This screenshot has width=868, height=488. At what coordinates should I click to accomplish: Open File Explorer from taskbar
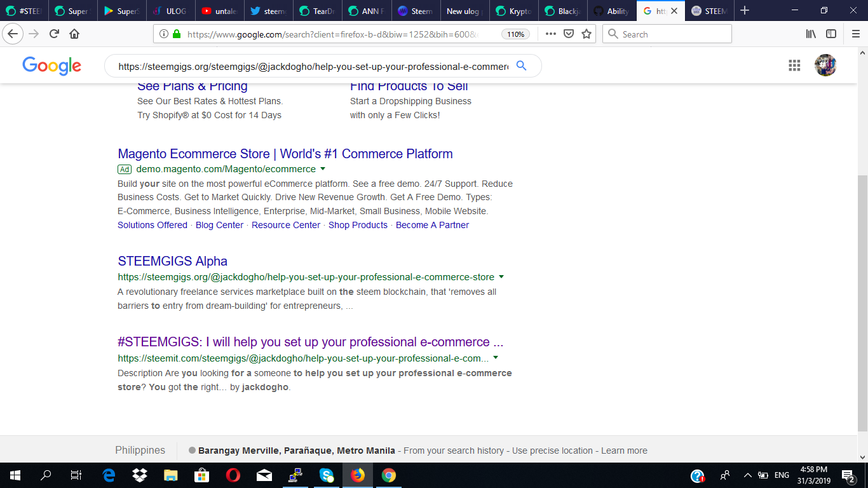171,475
